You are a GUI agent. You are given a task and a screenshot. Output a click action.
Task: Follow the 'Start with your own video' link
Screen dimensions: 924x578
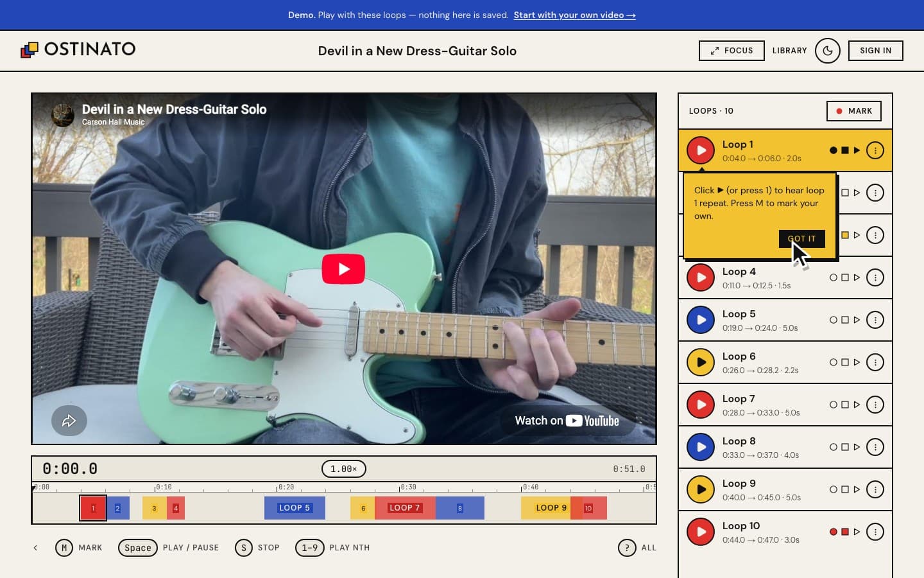point(574,15)
